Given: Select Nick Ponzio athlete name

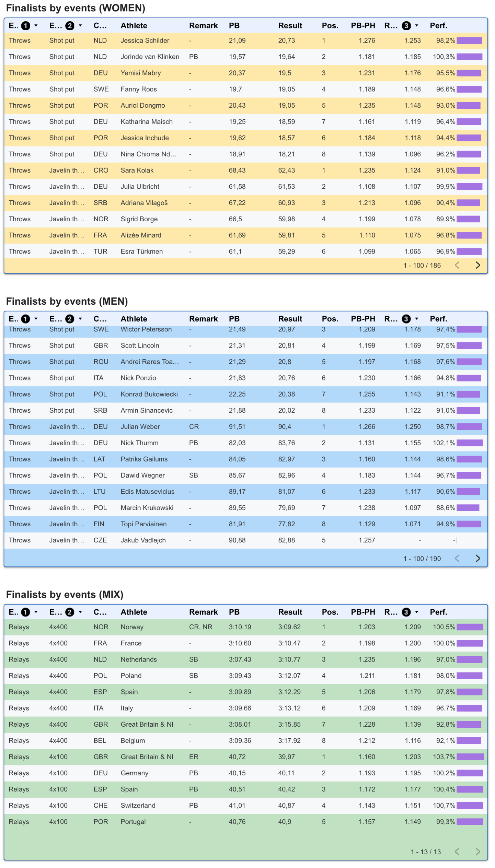Looking at the screenshot, I should click(x=138, y=378).
